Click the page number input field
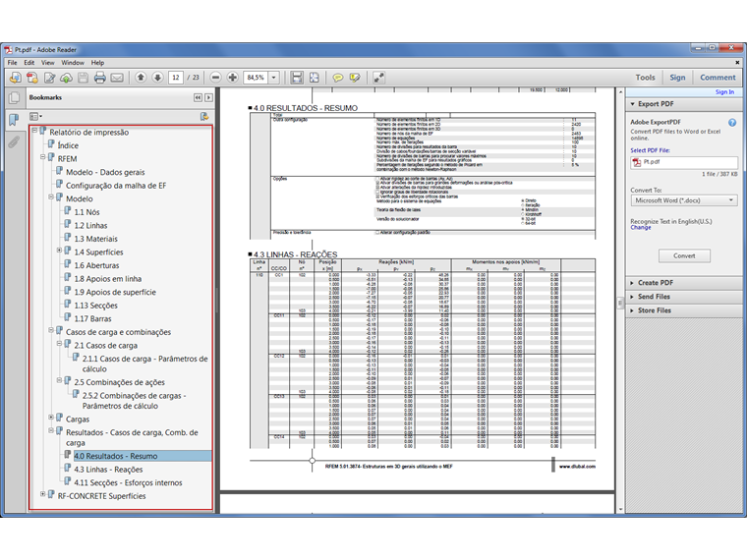Viewport: 747px width, 560px height. 176,78
